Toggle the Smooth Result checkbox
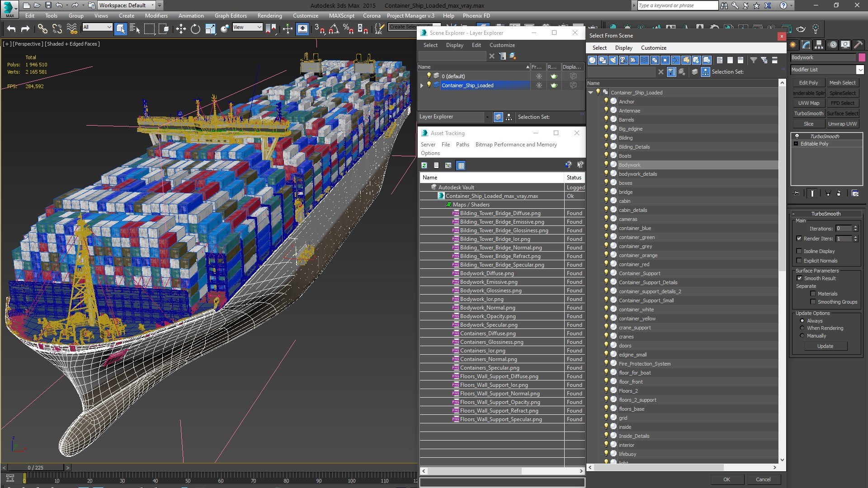 click(x=799, y=278)
